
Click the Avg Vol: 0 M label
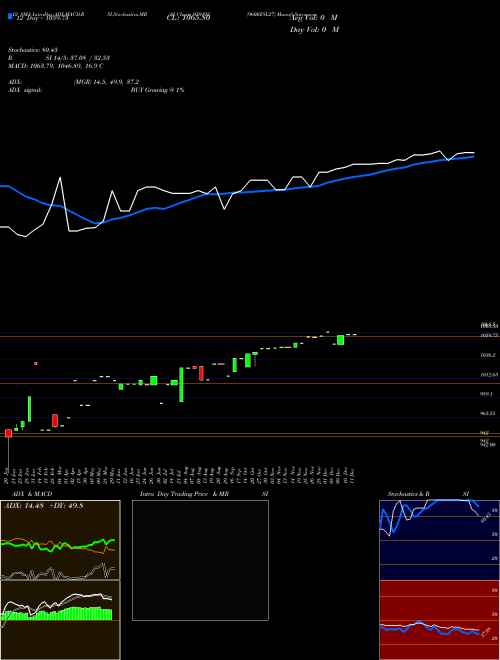point(314,18)
